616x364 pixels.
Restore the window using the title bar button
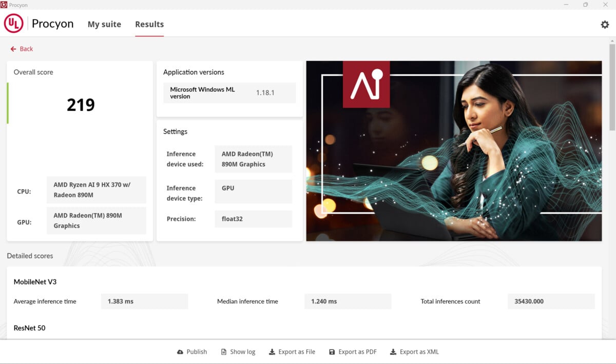click(585, 5)
